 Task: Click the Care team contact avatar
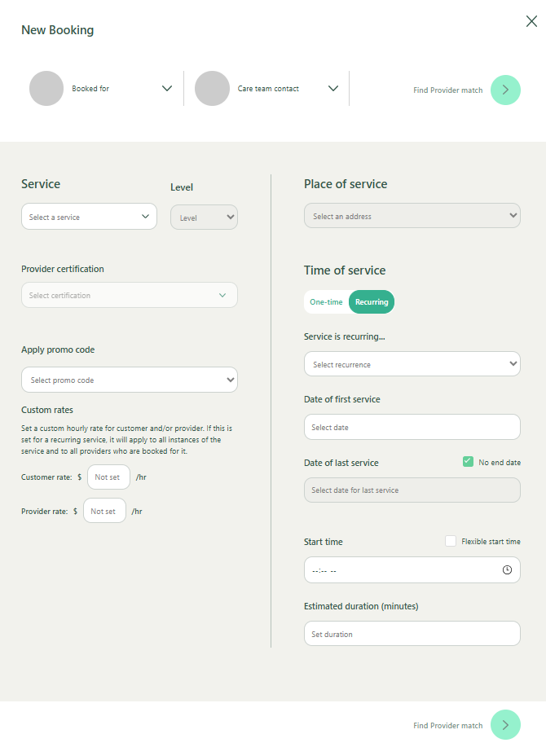(212, 89)
